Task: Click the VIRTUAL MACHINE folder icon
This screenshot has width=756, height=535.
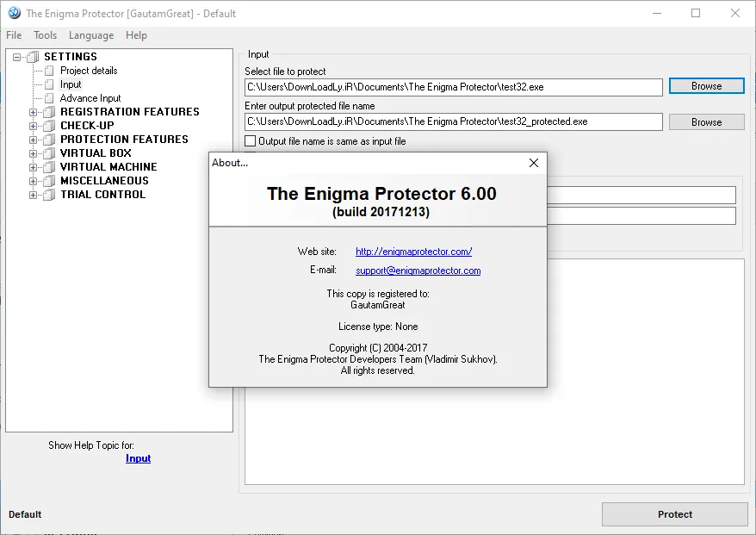Action: point(49,167)
